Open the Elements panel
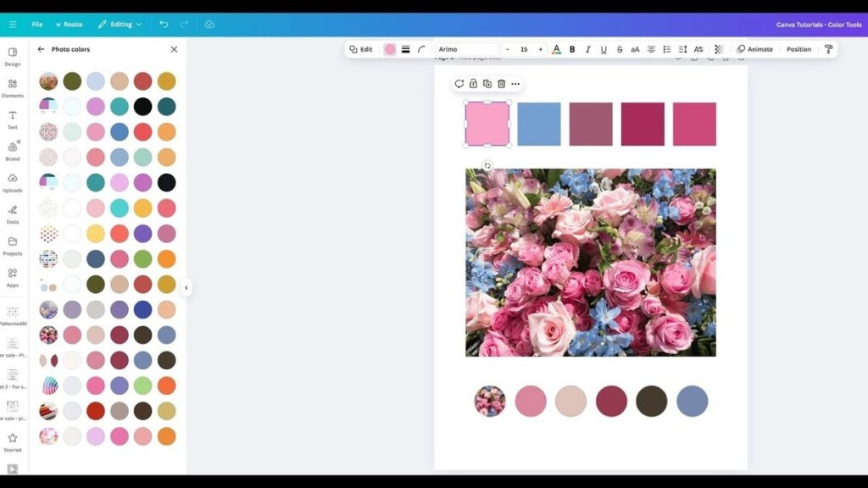Screen dimensions: 868x488 click(x=12, y=87)
